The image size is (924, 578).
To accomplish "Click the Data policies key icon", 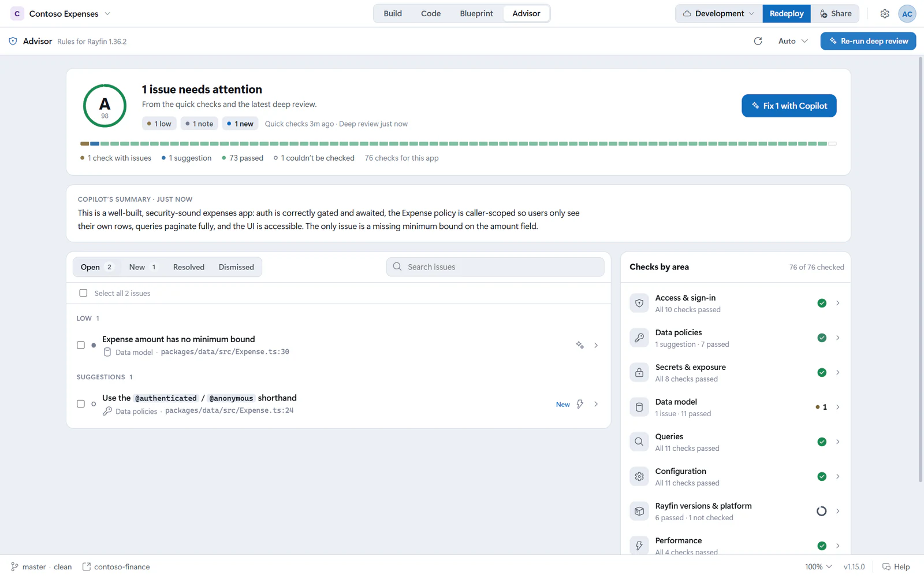I will pyautogui.click(x=639, y=338).
